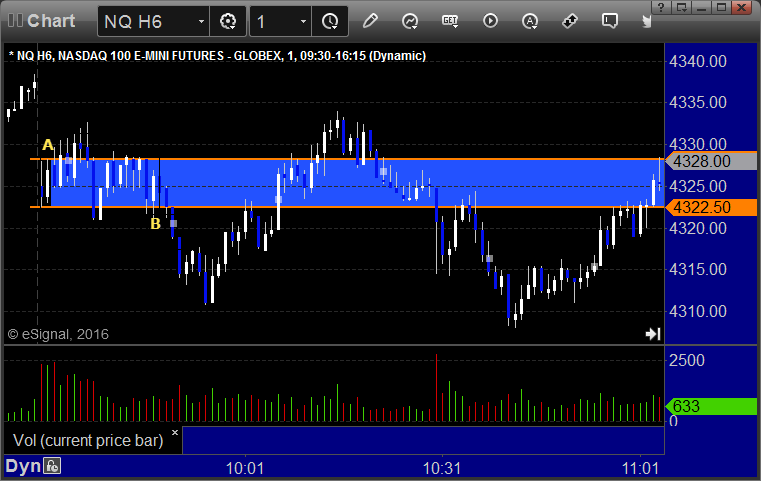This screenshot has height=481, width=761.
Task: Click the help question mark button
Action: pos(661,7)
